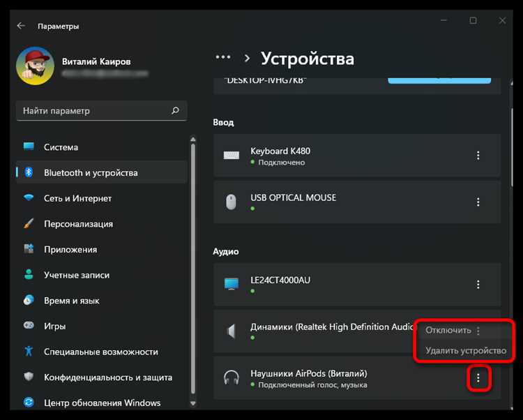Open the Виталий Каиров profile avatar
Image resolution: width=523 pixels, height=420 pixels.
35,66
